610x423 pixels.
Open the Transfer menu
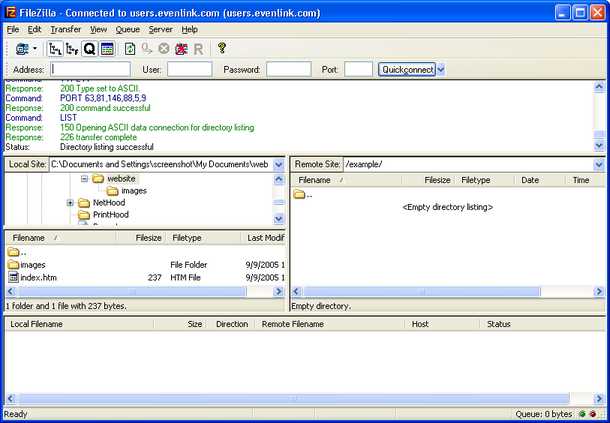point(66,30)
